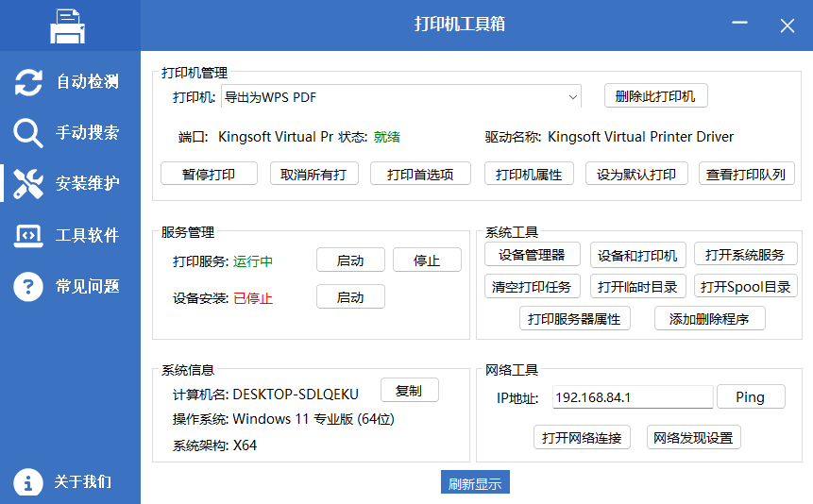Switch to the 自动检测 sidebar tab
813x504 pixels.
87,82
